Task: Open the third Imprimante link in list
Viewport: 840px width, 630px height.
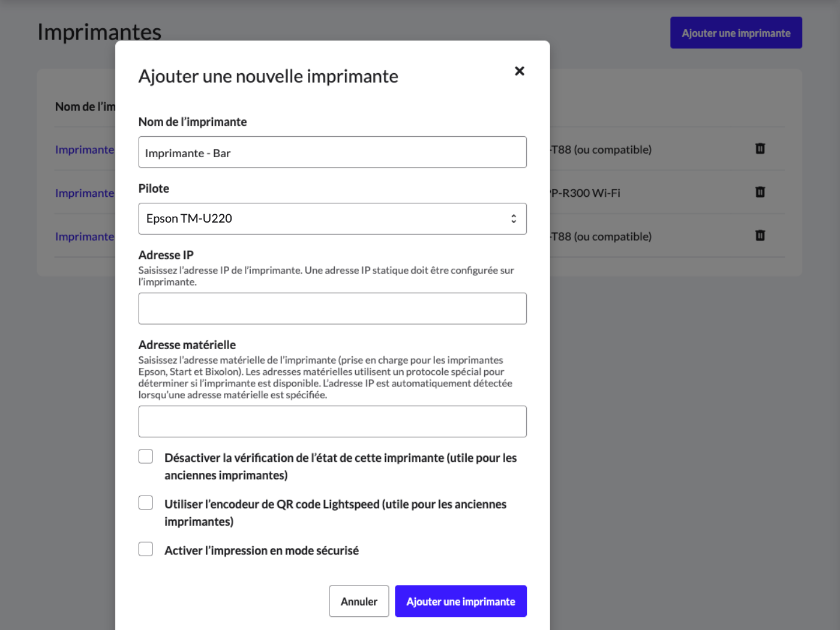Action: [85, 236]
